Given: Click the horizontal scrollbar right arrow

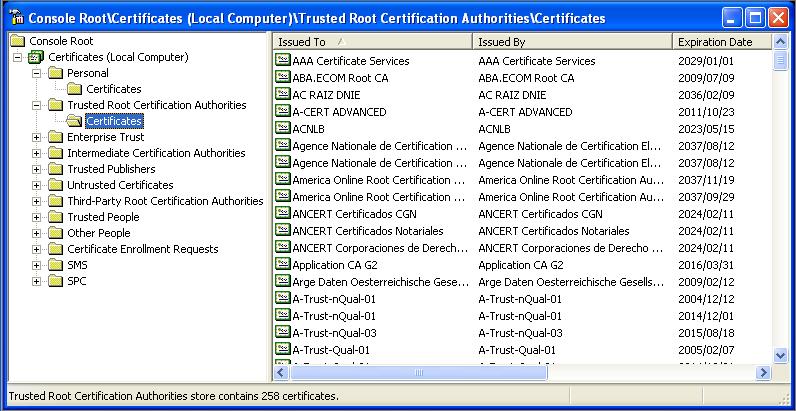Looking at the screenshot, I should pos(762,373).
